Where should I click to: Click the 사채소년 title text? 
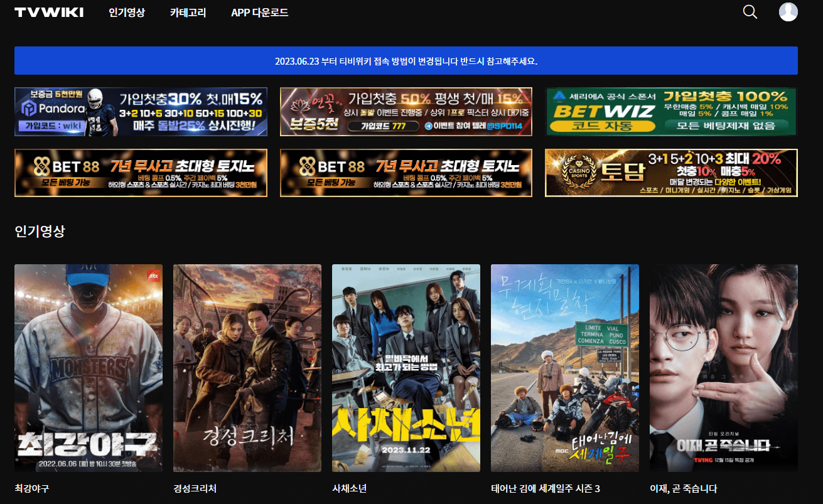[x=350, y=488]
